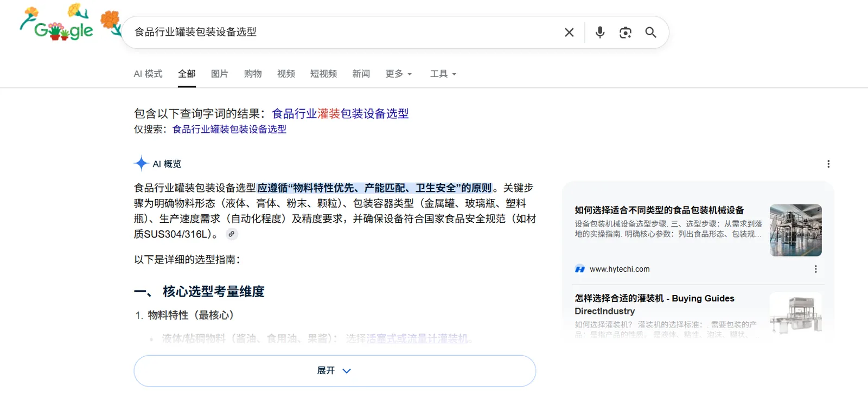Click the item 1. 物料特性（最核心）
The height and width of the screenshot is (398, 868).
[x=184, y=315]
